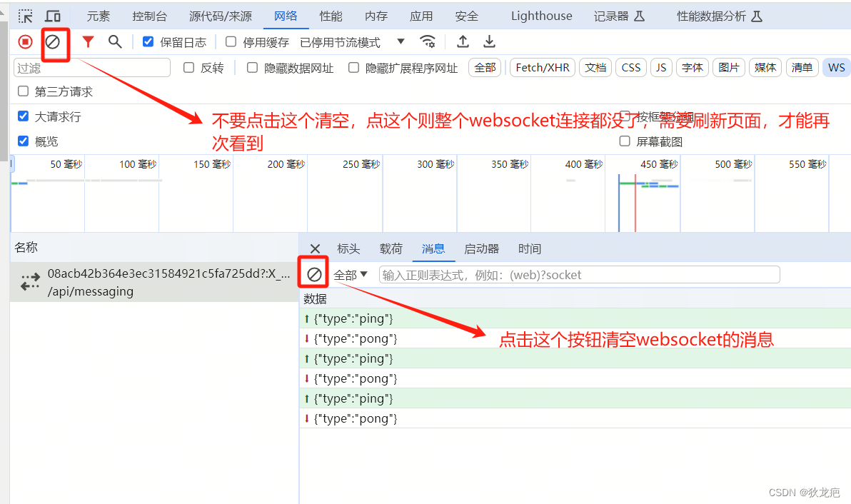The image size is (851, 504).
Task: Filter requests by 字体
Action: (x=692, y=68)
